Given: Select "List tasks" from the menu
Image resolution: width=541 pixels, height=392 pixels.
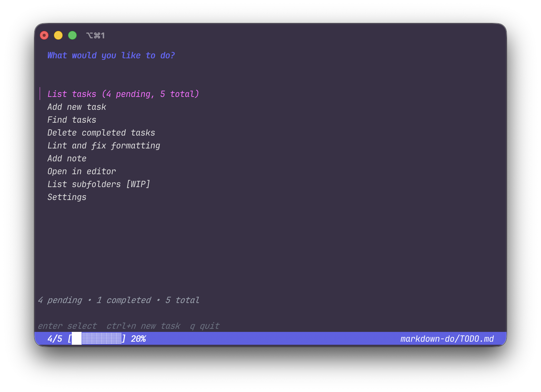Looking at the screenshot, I should 123,94.
